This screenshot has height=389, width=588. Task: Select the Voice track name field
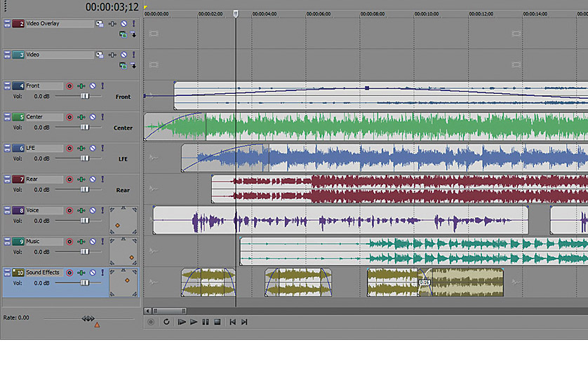(x=44, y=210)
